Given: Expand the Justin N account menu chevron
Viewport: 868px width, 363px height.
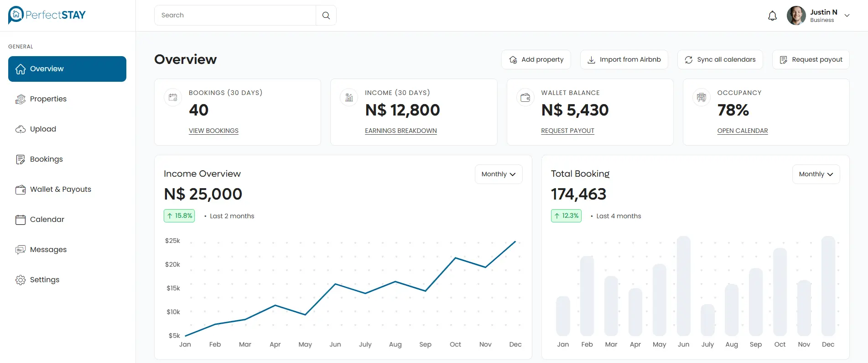Looking at the screenshot, I should tap(847, 16).
